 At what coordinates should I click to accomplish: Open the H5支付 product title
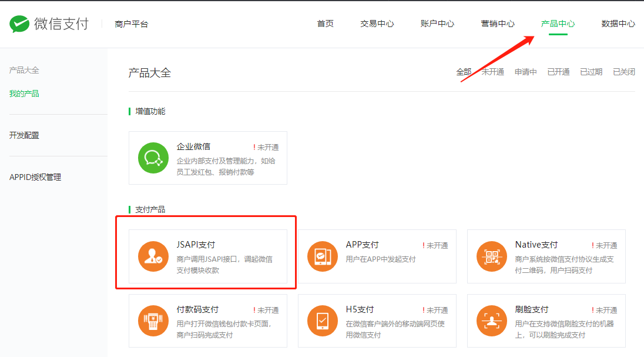click(360, 309)
